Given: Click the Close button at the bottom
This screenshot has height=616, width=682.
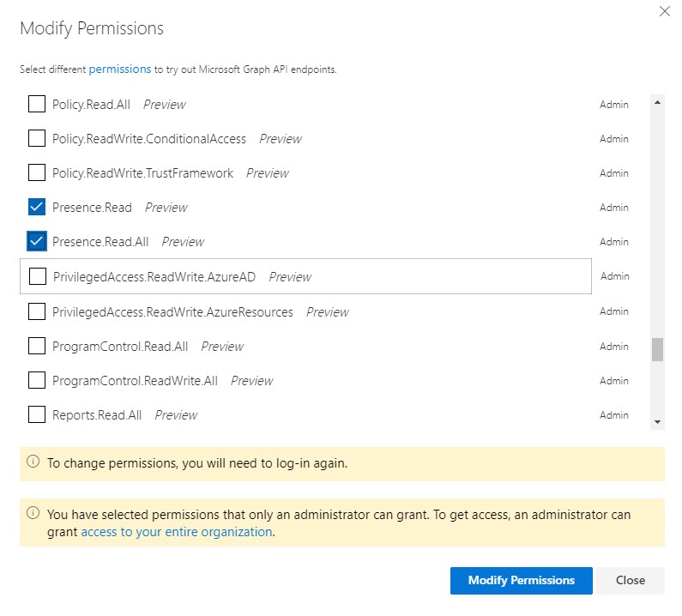Looking at the screenshot, I should click(x=630, y=580).
